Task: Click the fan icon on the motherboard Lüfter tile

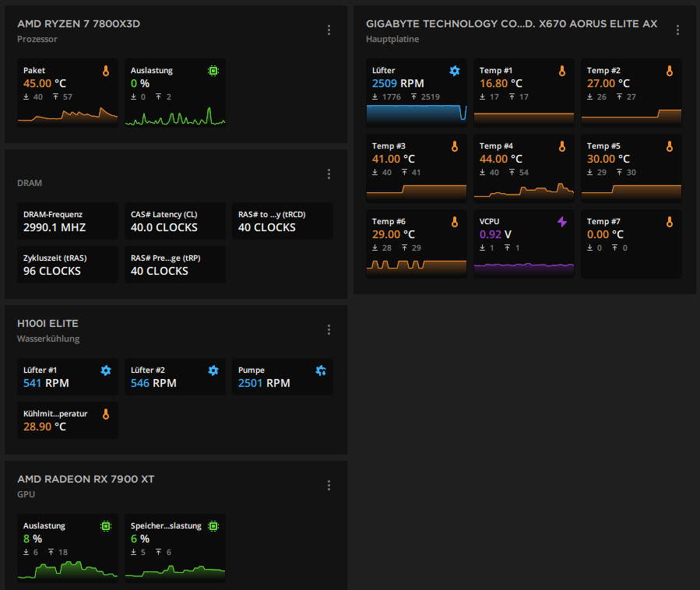Action: pos(455,71)
